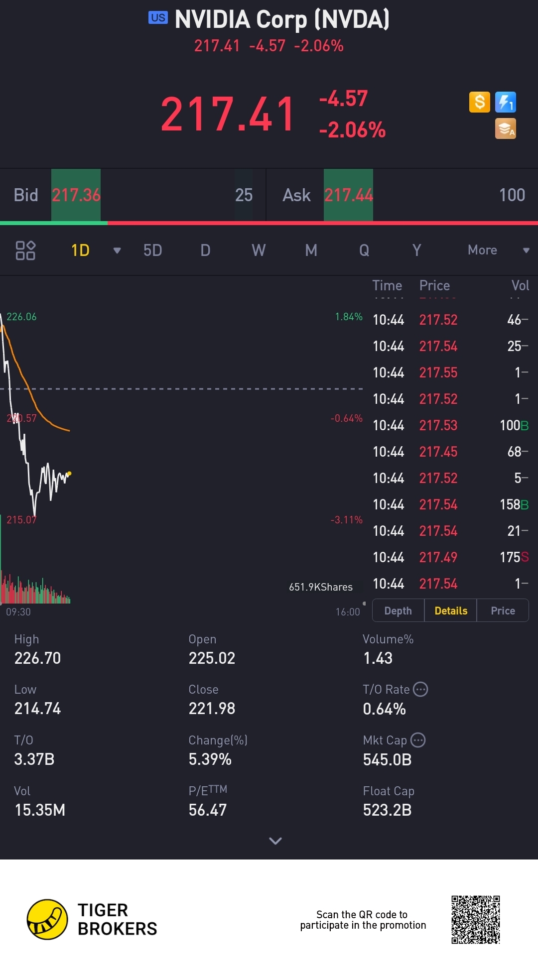538x980 pixels.
Task: Open T/O Rate info icon
Action: coord(421,689)
